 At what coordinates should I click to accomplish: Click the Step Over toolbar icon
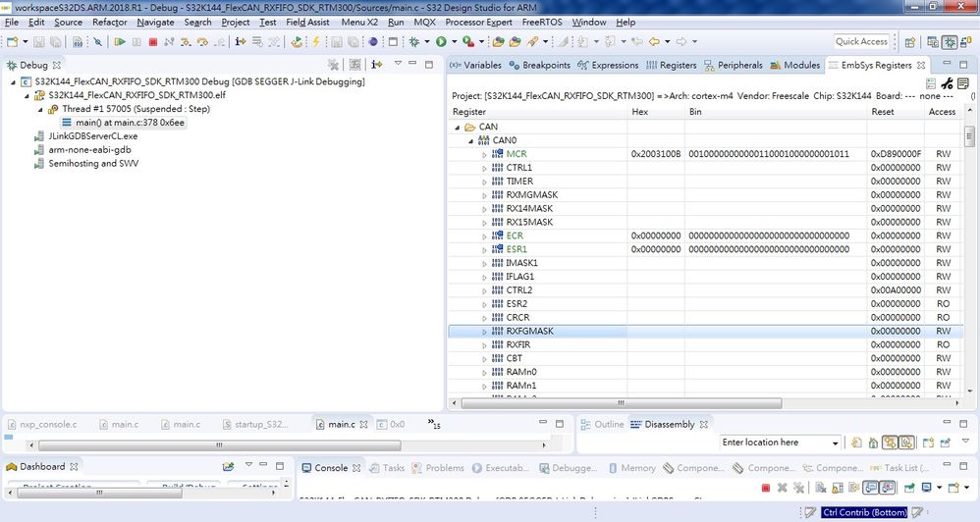(202, 42)
